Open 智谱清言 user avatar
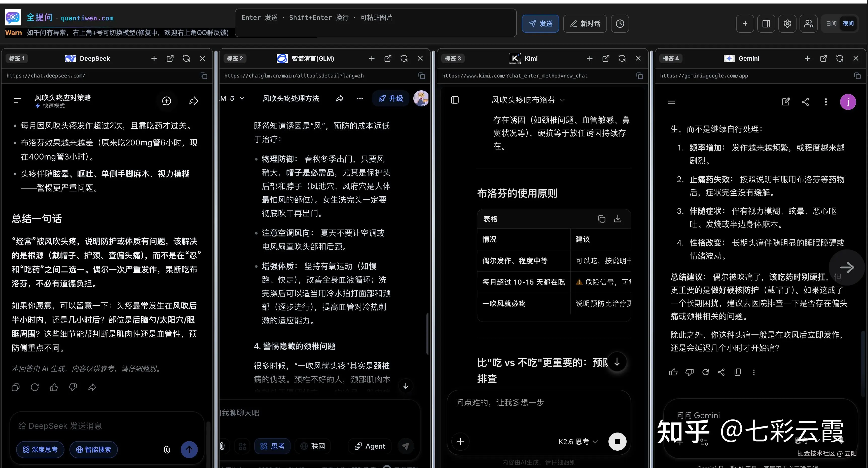 tap(421, 98)
